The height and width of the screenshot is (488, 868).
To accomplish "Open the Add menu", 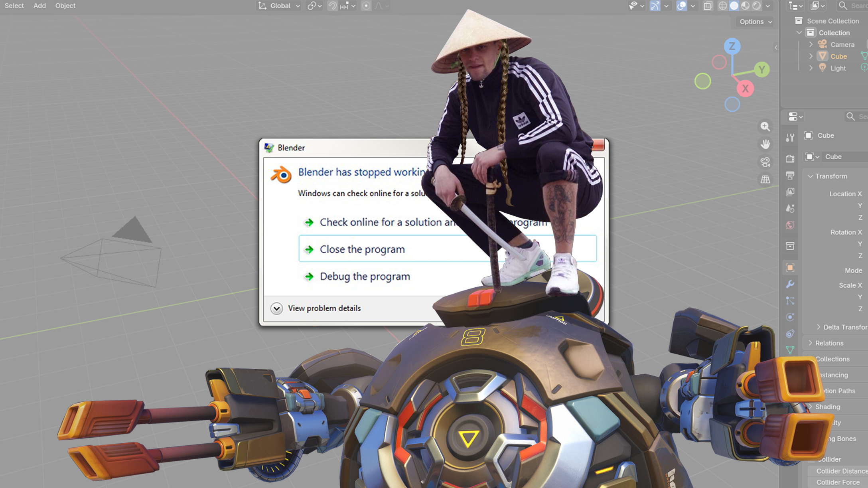I will tap(39, 6).
